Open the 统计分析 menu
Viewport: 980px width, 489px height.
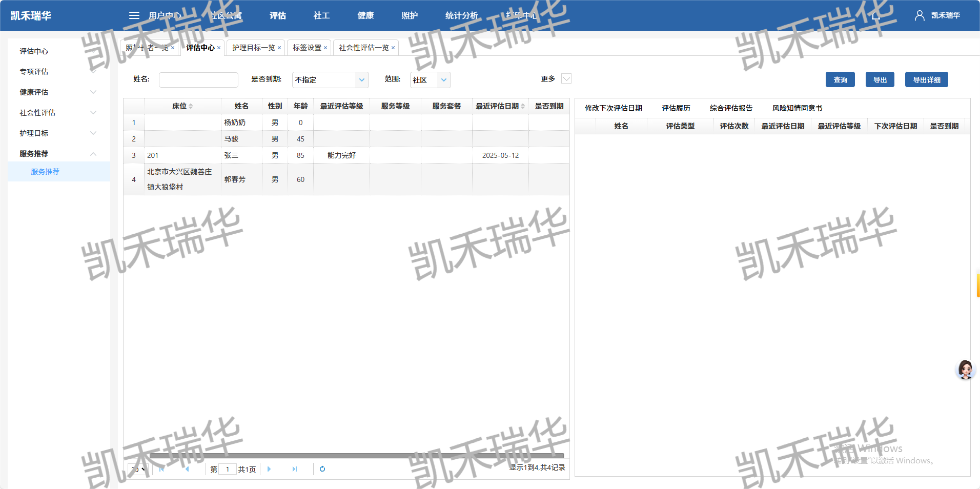(461, 15)
